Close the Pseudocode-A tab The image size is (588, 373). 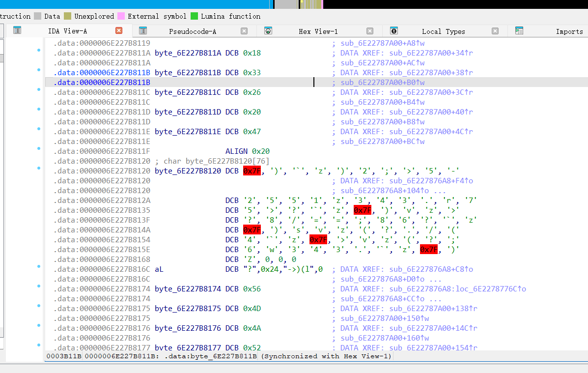click(244, 31)
